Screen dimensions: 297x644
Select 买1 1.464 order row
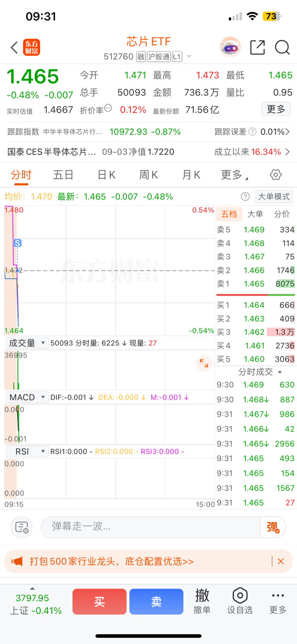coord(256,305)
